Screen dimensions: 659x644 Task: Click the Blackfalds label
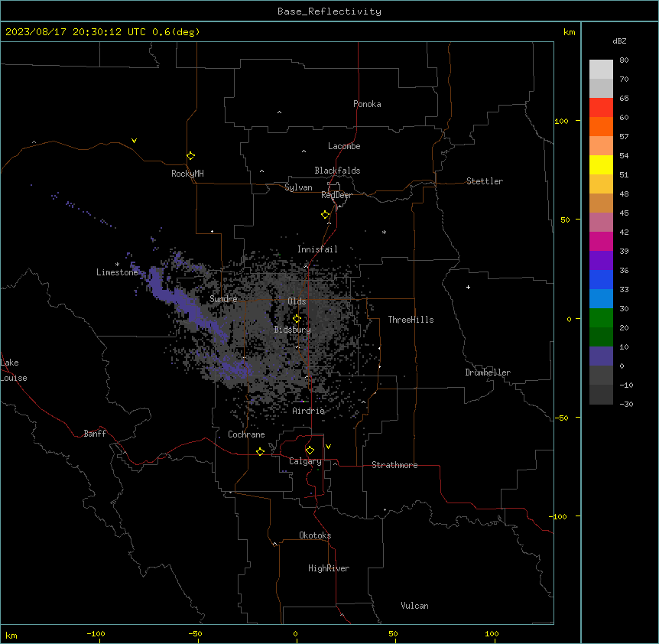(337, 171)
